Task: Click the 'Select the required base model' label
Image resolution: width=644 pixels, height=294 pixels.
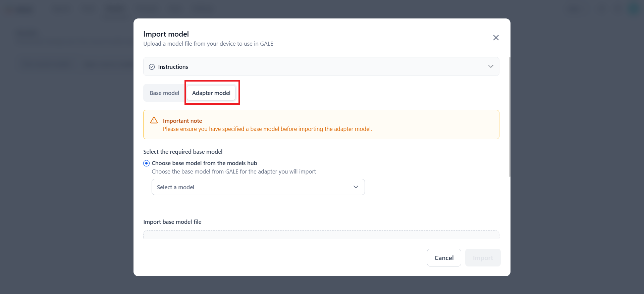Action: [x=183, y=152]
